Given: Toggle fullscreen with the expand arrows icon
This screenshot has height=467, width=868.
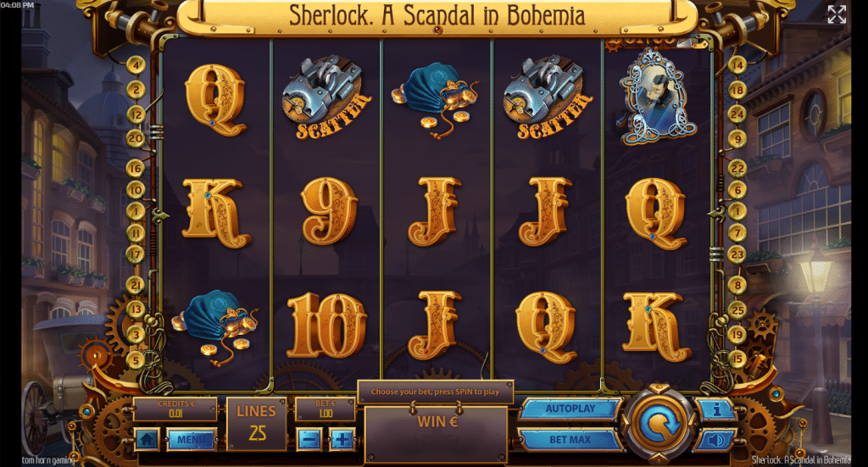Looking at the screenshot, I should (x=837, y=14).
